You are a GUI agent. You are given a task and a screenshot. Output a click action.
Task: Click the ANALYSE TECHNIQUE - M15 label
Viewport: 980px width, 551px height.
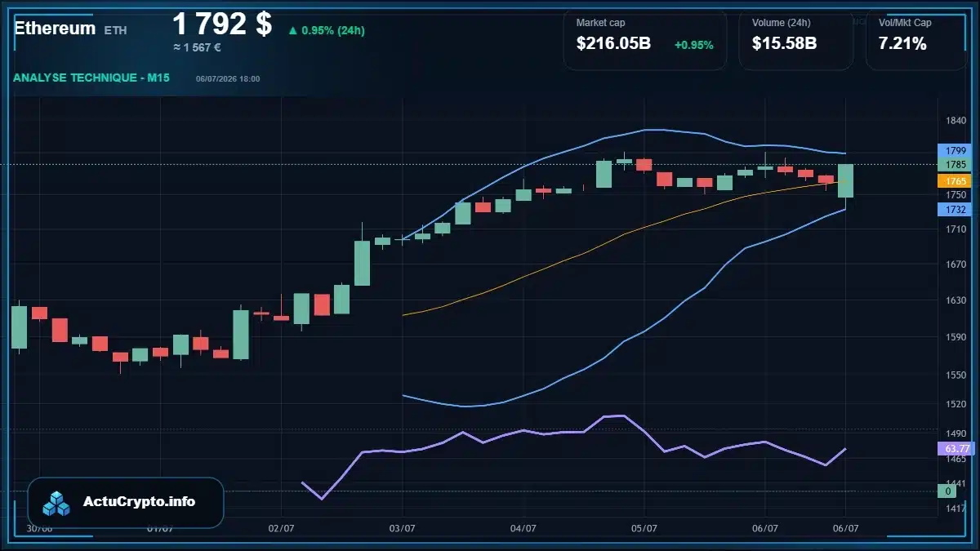pos(91,78)
